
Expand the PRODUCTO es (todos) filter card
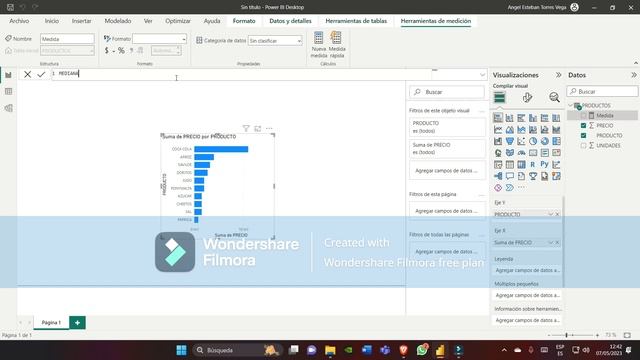[447, 127]
